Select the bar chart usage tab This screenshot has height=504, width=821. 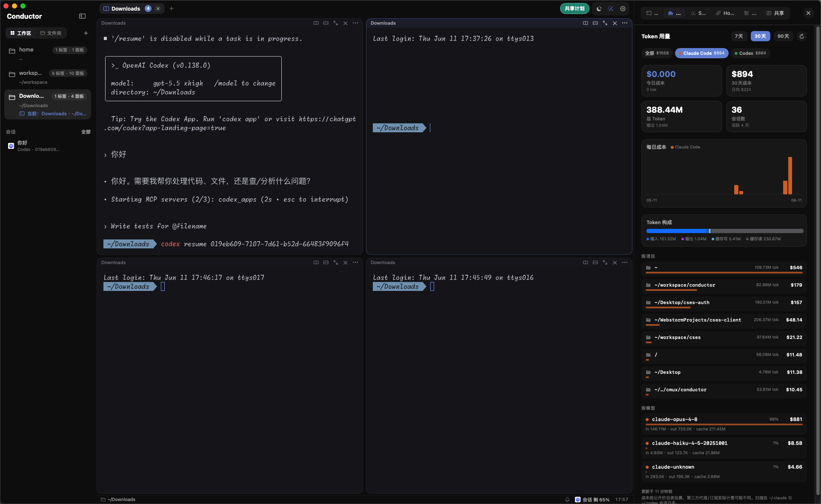(x=674, y=13)
